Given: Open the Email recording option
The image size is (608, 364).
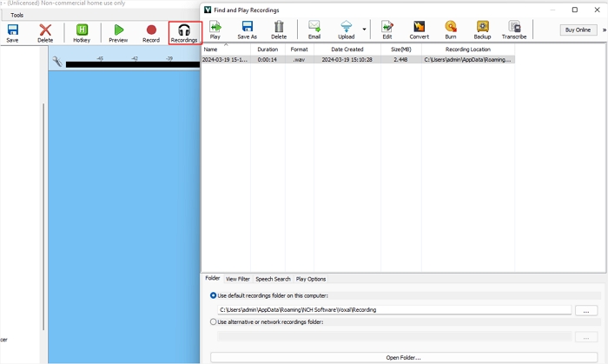Looking at the screenshot, I should (x=314, y=30).
